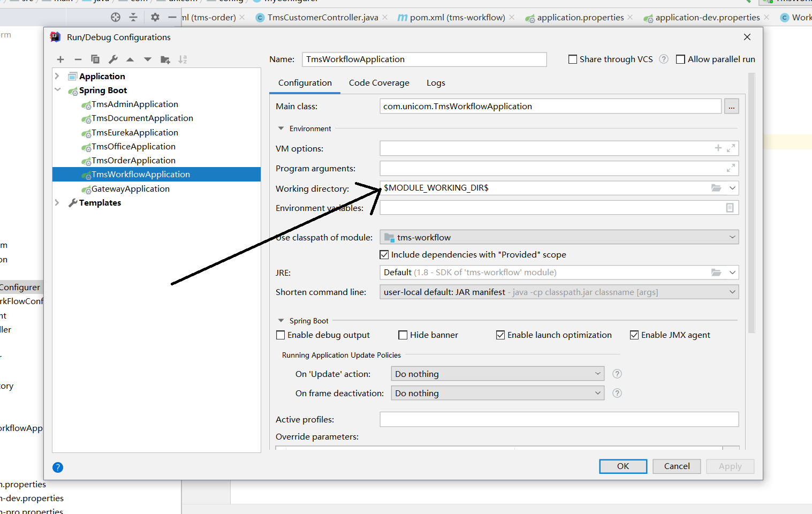Select TmsDocumentApplication configuration

[142, 118]
